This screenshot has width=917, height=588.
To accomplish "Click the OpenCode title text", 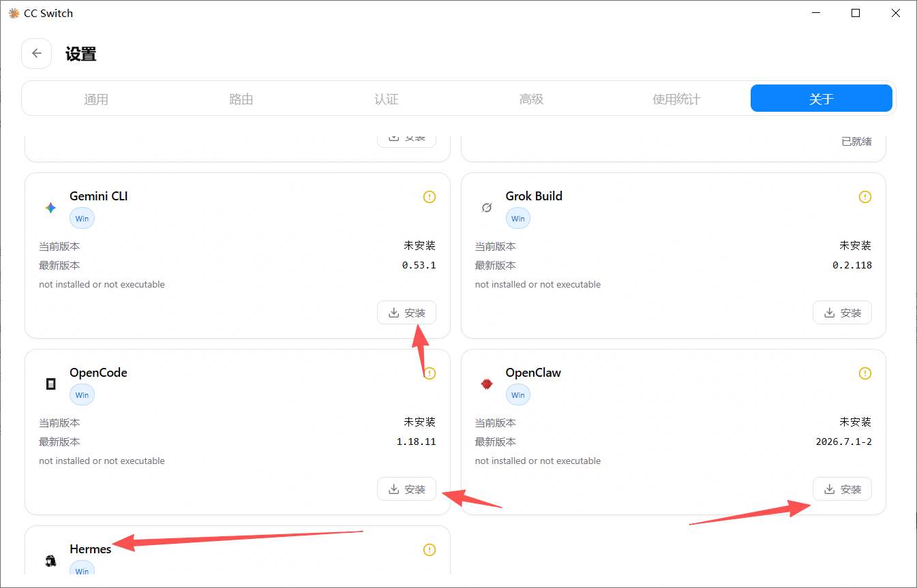I will click(x=98, y=373).
